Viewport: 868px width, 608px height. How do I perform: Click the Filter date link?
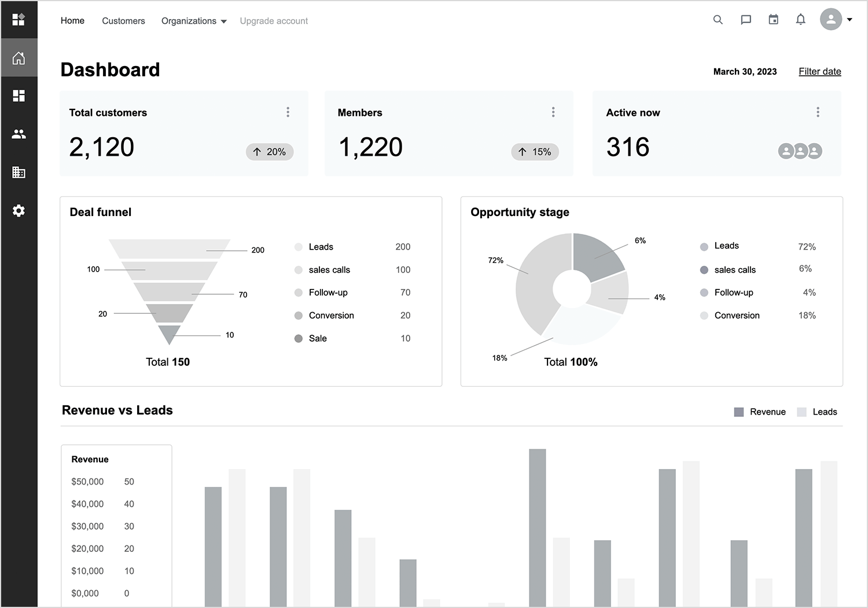[x=819, y=71]
